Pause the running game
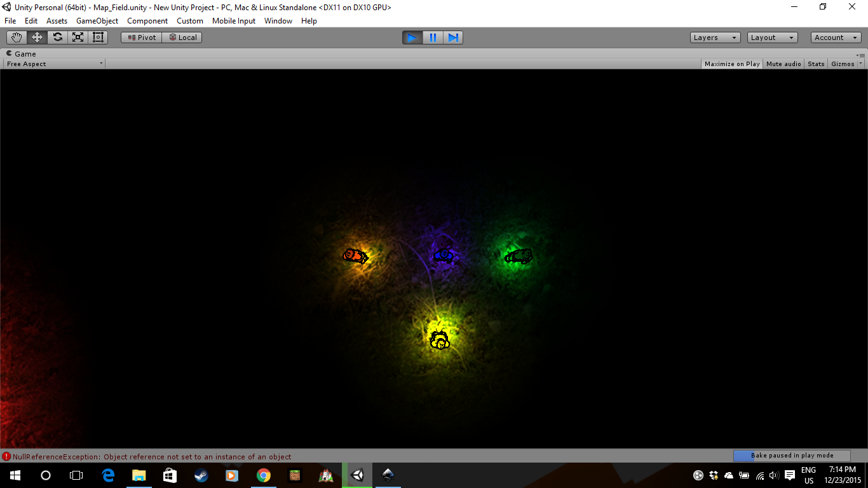The width and height of the screenshot is (868, 488). [x=433, y=37]
